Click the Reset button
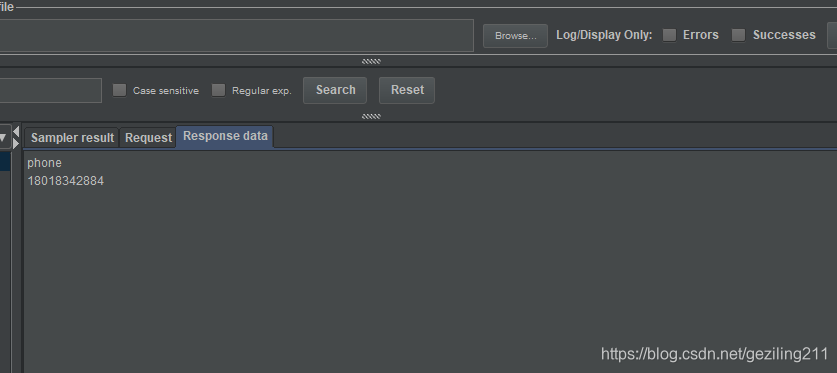Image resolution: width=837 pixels, height=373 pixels. tap(407, 90)
